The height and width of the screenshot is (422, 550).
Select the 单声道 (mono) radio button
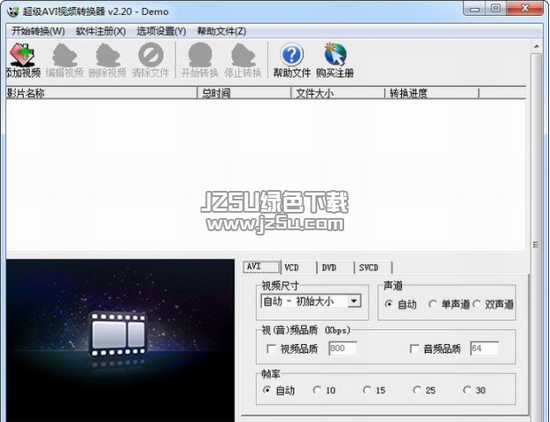(x=432, y=304)
